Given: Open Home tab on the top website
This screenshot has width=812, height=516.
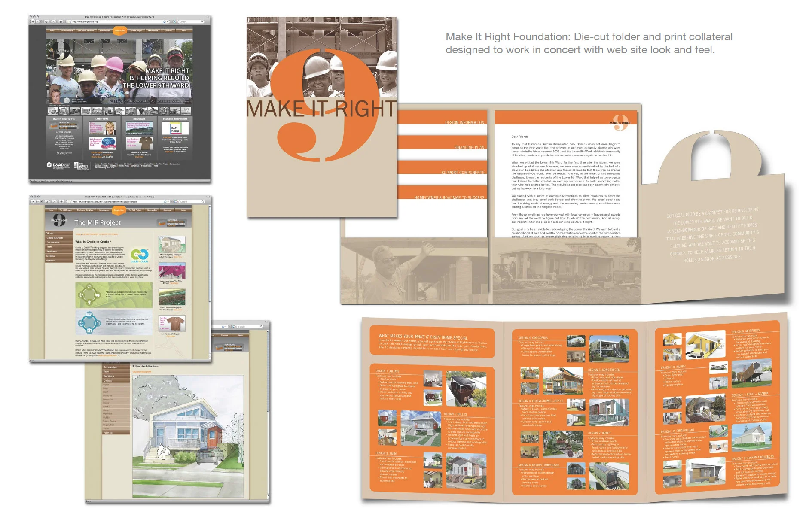Looking at the screenshot, I should [x=52, y=31].
